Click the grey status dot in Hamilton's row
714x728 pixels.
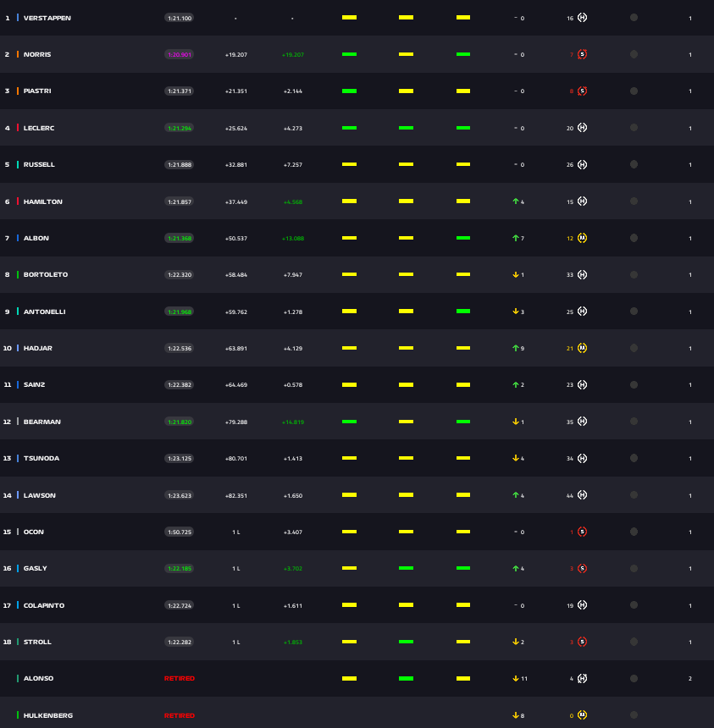pyautogui.click(x=634, y=201)
